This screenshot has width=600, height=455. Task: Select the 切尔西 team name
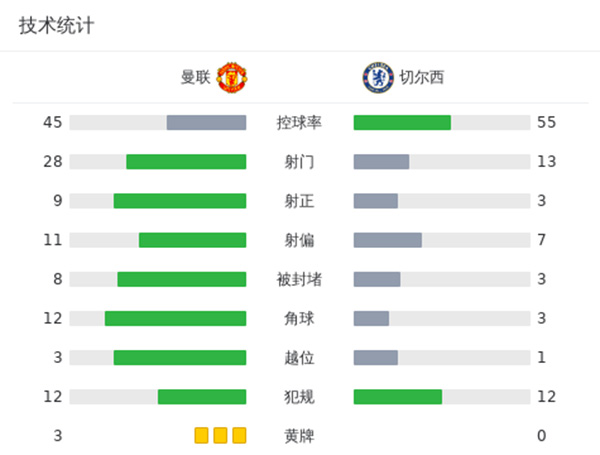click(422, 77)
